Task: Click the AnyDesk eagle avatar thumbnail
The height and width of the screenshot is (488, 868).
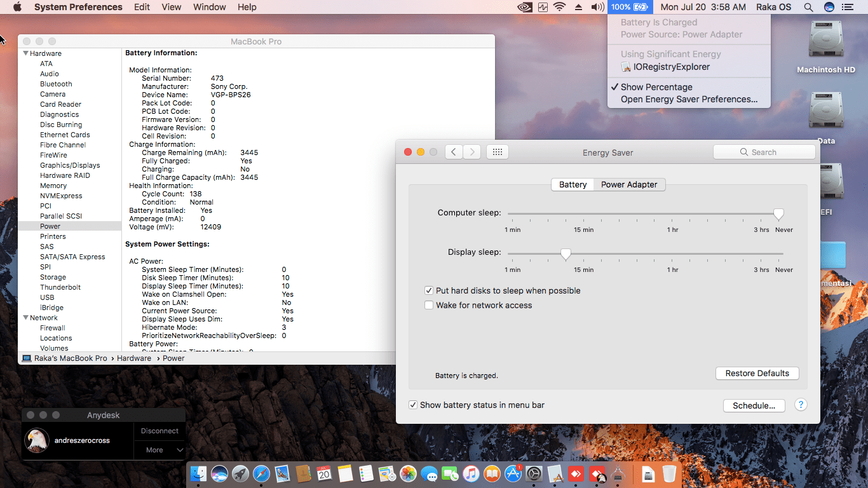Action: point(37,440)
